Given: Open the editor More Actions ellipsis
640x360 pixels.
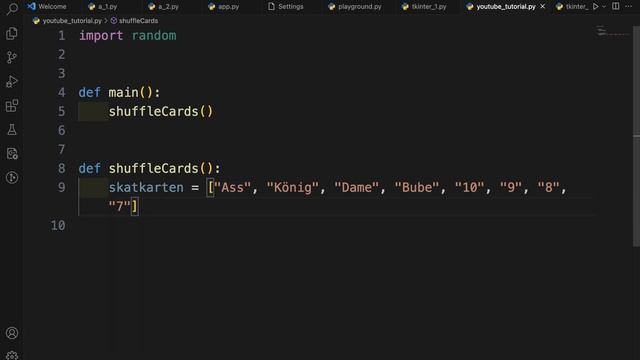Looking at the screenshot, I should click(629, 6).
